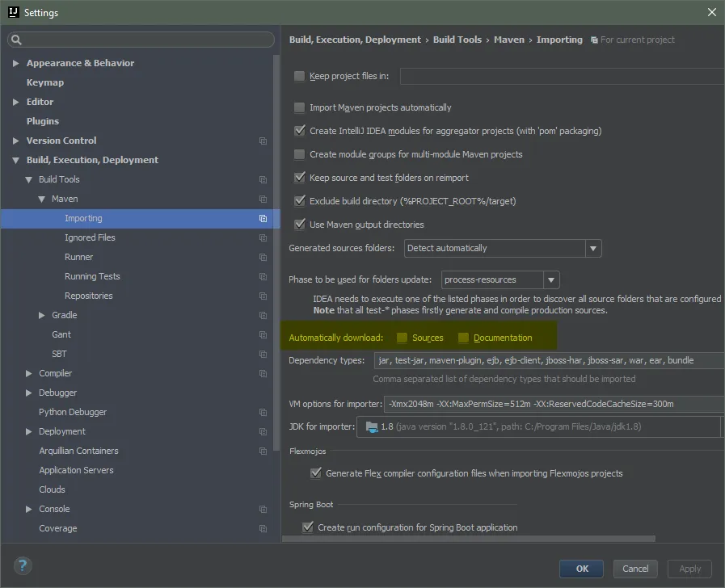The width and height of the screenshot is (725, 588).
Task: Toggle Exclude build directory checkbox
Action: [x=300, y=201]
